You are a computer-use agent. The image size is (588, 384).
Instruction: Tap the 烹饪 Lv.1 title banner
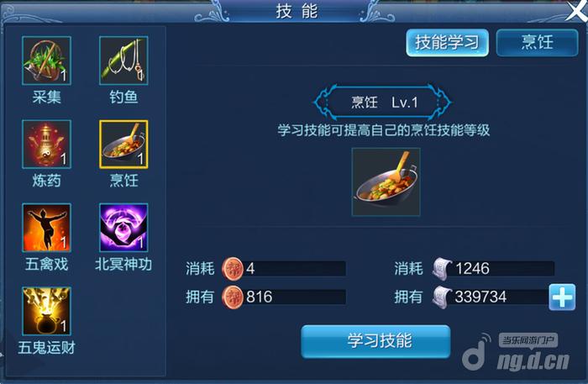click(382, 102)
